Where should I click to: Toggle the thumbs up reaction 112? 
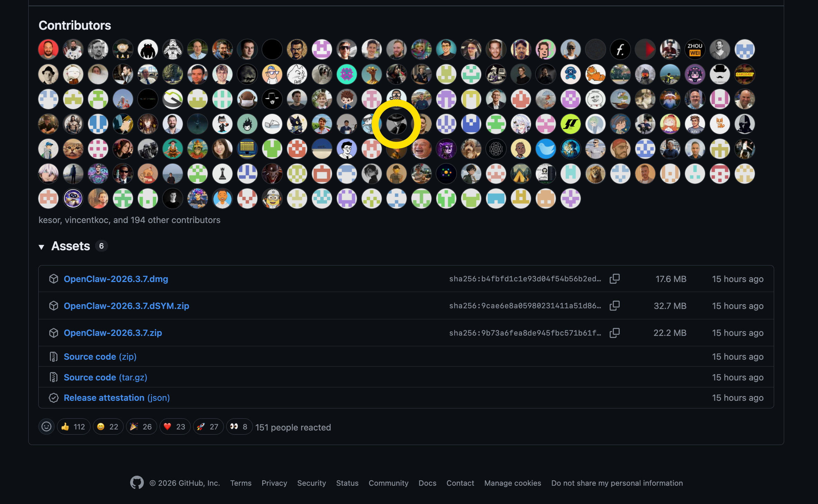[74, 427]
